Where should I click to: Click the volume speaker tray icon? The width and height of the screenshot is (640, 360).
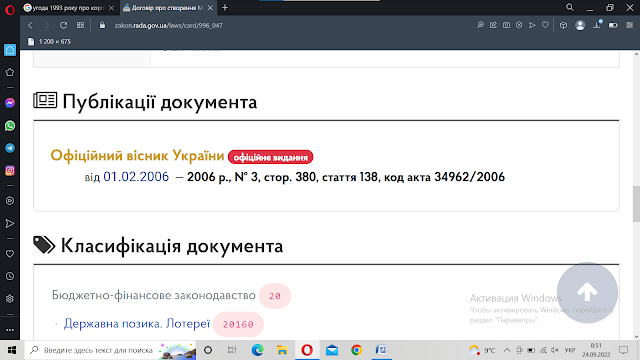click(555, 350)
